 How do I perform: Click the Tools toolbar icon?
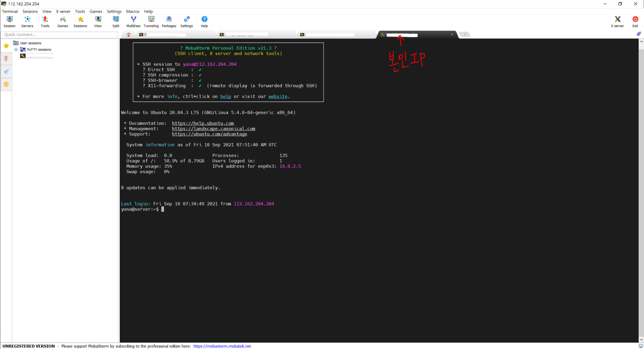click(x=45, y=22)
